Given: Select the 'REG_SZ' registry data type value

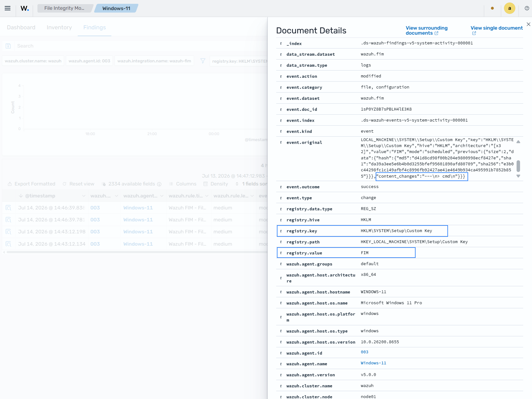Looking at the screenshot, I should pyautogui.click(x=368, y=208).
